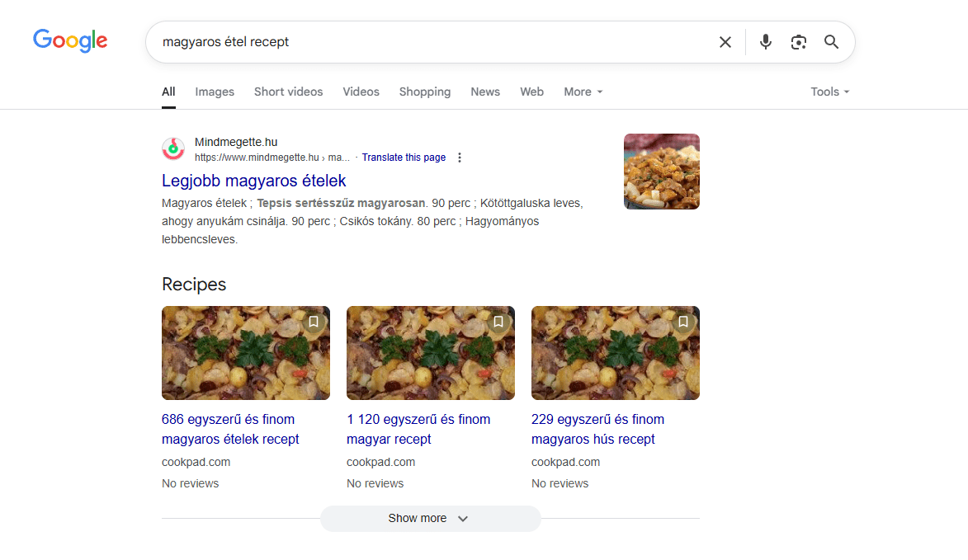Open search by image camera icon

point(798,42)
